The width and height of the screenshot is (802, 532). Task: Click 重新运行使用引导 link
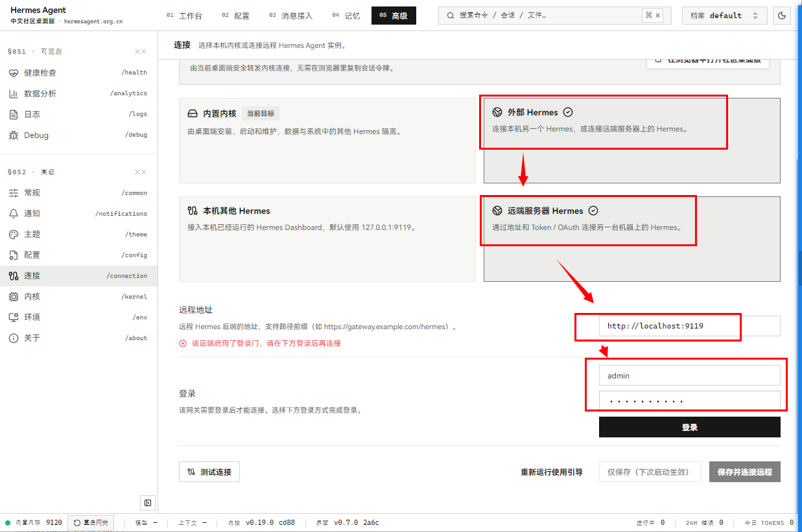(x=552, y=472)
